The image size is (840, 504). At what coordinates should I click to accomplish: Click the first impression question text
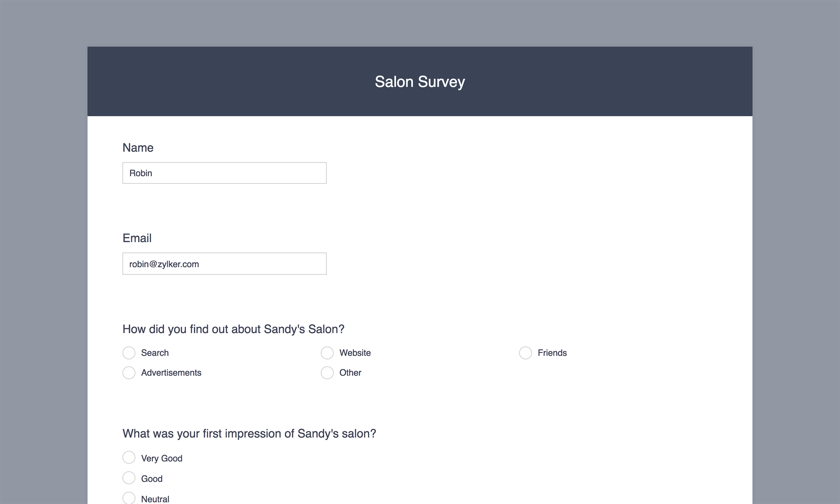[249, 434]
